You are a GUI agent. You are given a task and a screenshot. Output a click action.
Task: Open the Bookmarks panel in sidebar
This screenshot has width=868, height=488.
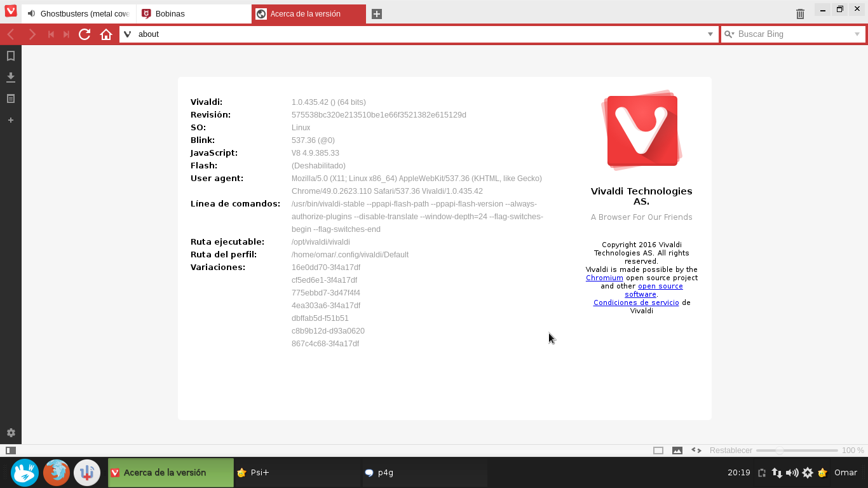click(x=11, y=56)
